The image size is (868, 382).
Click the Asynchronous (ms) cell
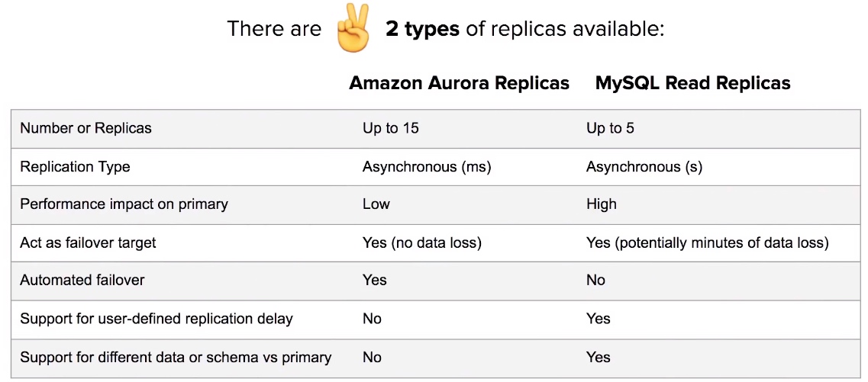(427, 166)
